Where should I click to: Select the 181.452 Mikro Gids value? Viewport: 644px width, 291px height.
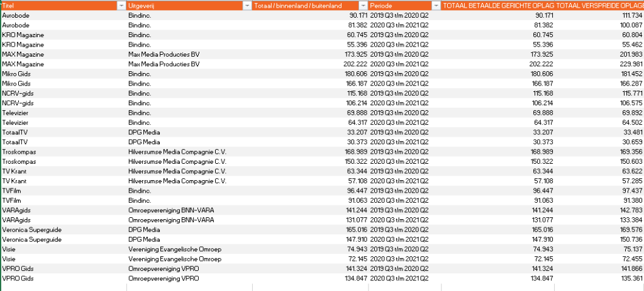[599, 74]
